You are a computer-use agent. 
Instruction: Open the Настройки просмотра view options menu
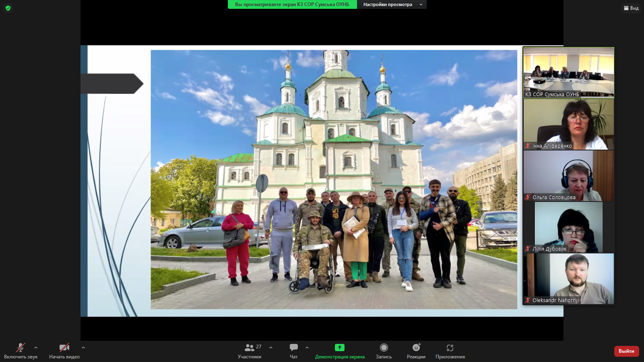pos(392,4)
